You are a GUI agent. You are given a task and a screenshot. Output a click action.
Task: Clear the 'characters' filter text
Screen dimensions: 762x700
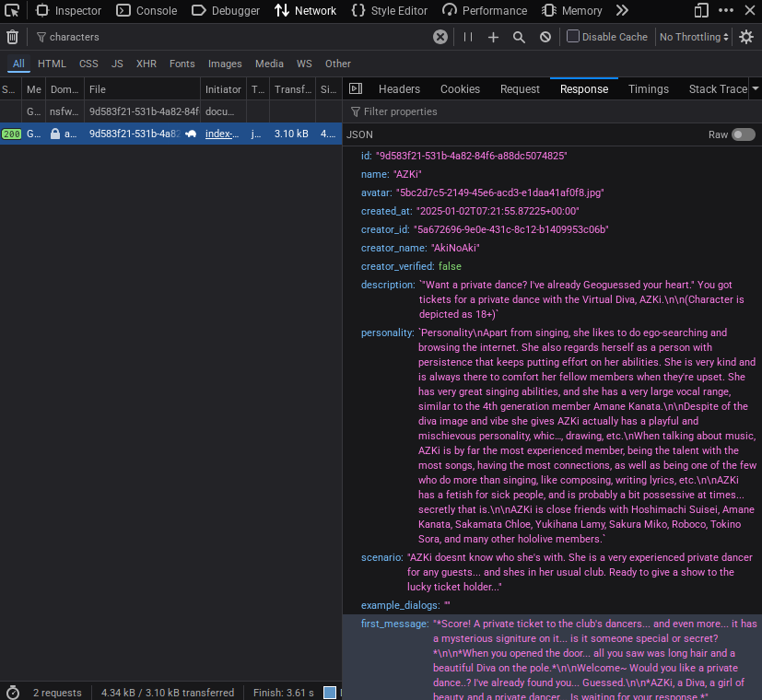(440, 37)
